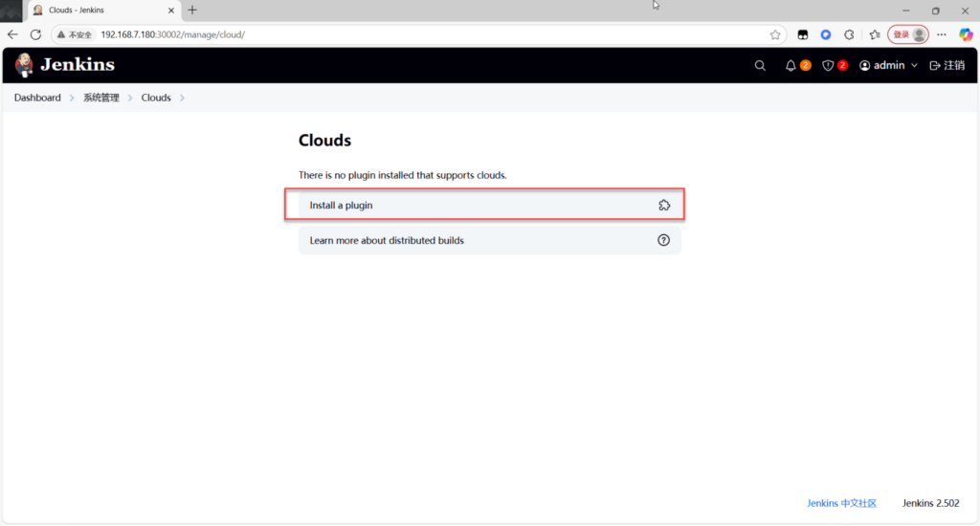Image resolution: width=980 pixels, height=526 pixels.
Task: Open the security warnings shield icon
Action: pos(829,66)
